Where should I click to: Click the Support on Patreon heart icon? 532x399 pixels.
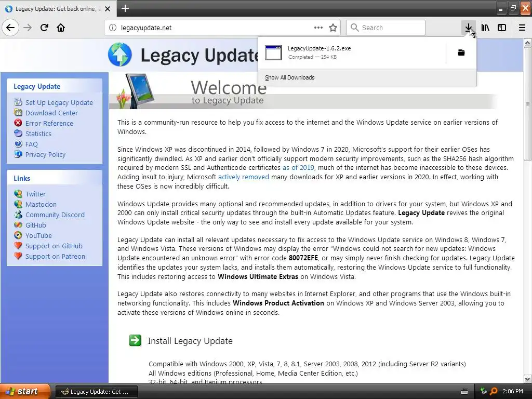tap(18, 256)
